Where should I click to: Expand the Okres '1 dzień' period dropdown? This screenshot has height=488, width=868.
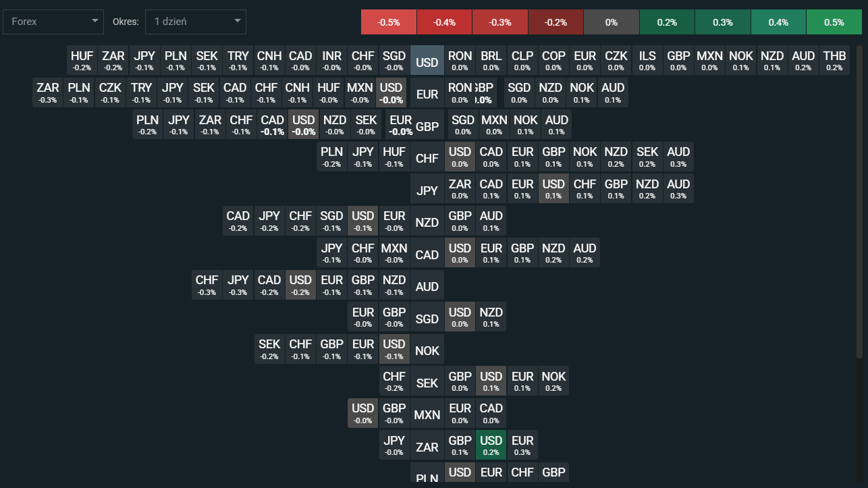(195, 22)
